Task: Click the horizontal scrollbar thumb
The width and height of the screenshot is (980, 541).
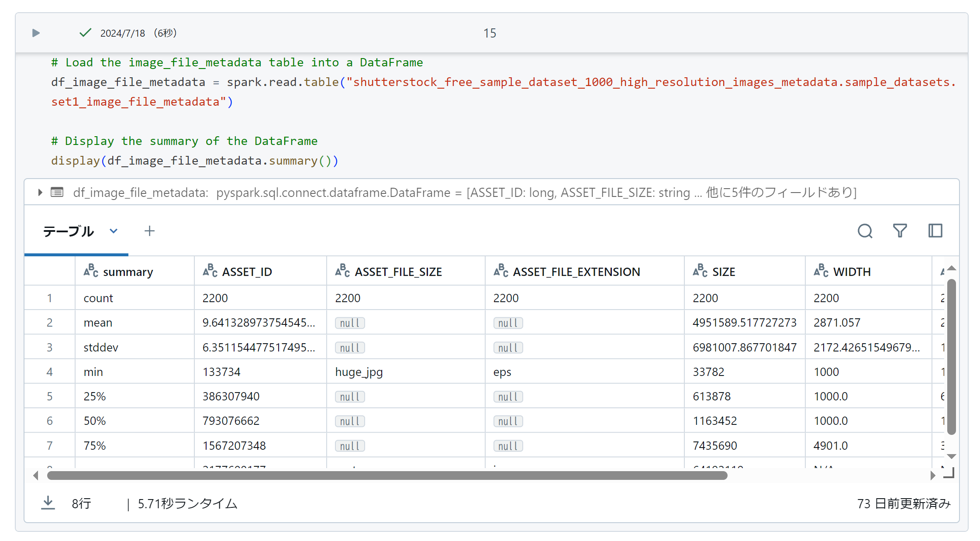Action: tap(386, 476)
